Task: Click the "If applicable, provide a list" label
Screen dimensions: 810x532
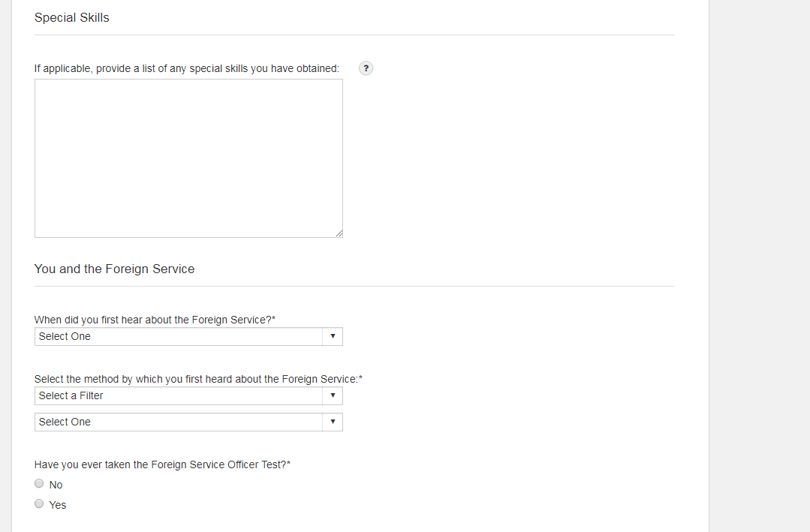Action: pyautogui.click(x=187, y=69)
